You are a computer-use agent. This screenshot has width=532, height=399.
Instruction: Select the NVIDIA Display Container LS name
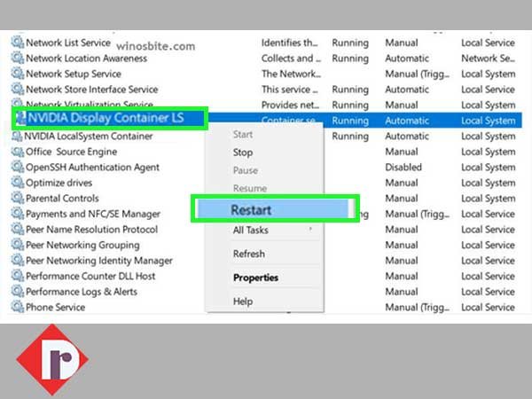point(106,118)
